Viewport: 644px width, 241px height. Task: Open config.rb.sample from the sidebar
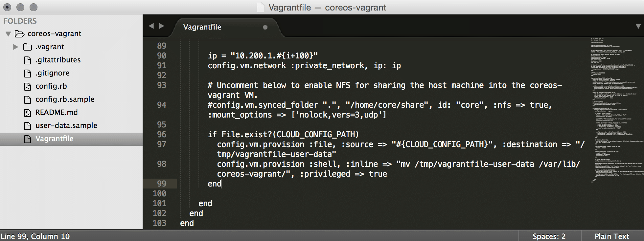pos(65,99)
